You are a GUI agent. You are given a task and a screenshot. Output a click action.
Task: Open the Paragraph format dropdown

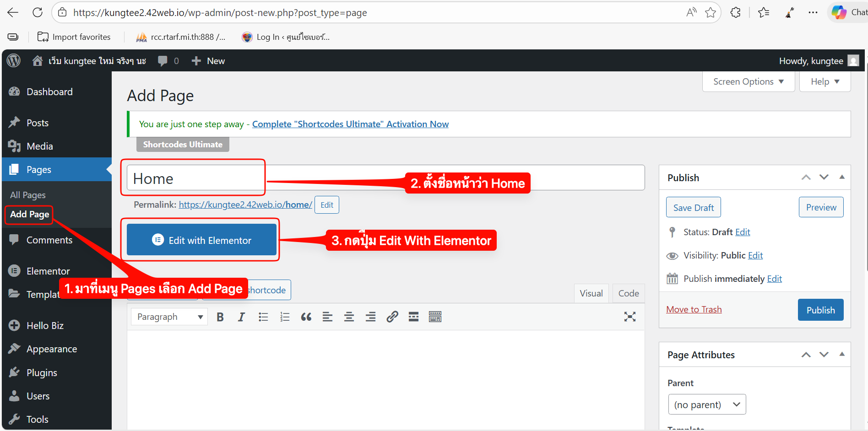169,317
